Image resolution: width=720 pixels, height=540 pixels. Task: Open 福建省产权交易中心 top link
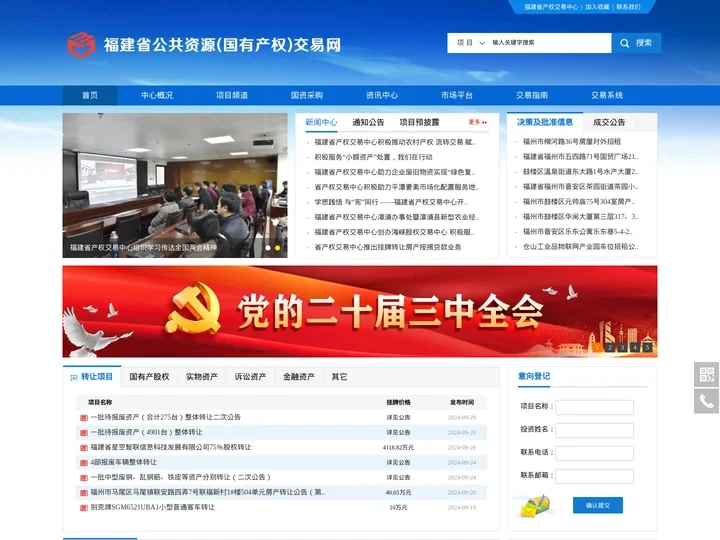point(551,7)
